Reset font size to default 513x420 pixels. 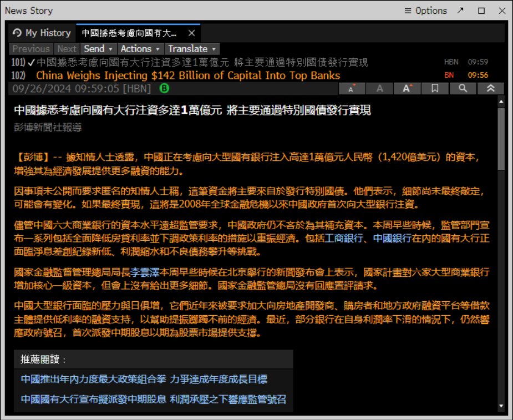pos(379,88)
